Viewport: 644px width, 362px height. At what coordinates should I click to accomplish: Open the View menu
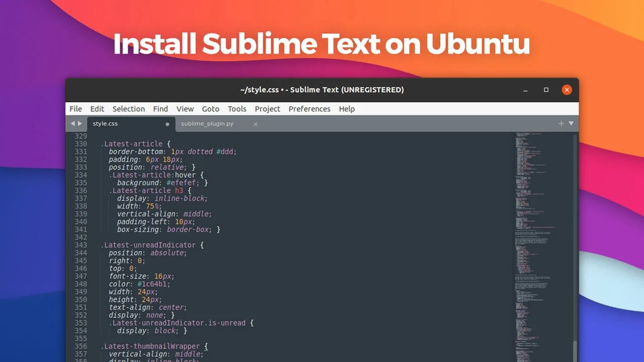185,109
